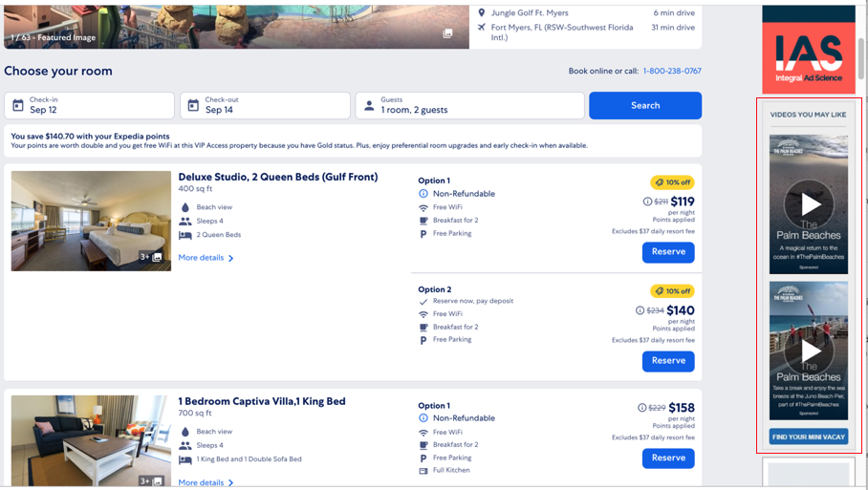The image size is (868, 490).
Task: Click the featured image gallery icon
Action: pyautogui.click(x=447, y=33)
